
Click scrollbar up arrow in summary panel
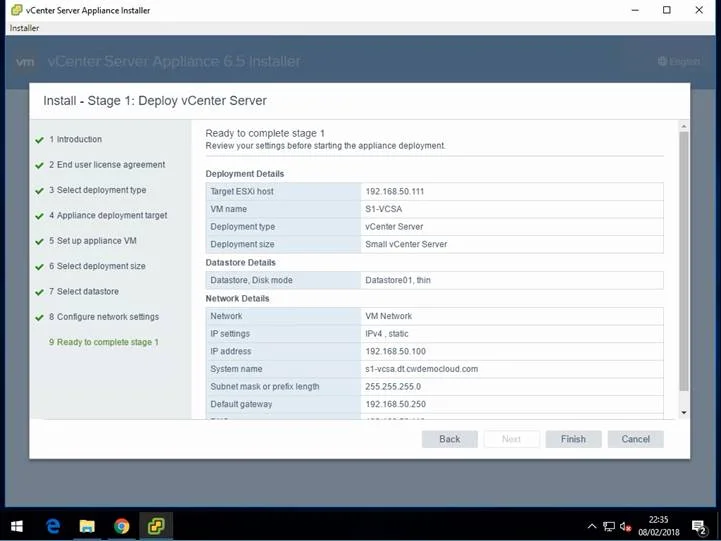click(684, 126)
